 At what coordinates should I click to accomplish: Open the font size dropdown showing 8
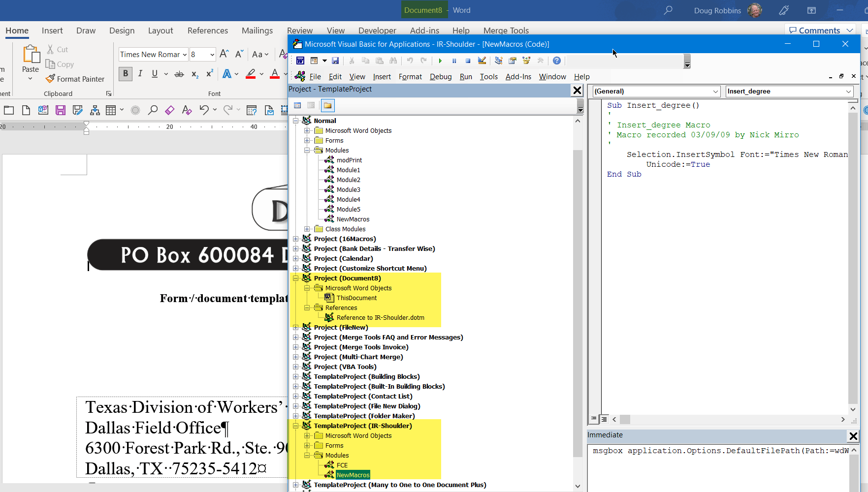click(x=212, y=55)
